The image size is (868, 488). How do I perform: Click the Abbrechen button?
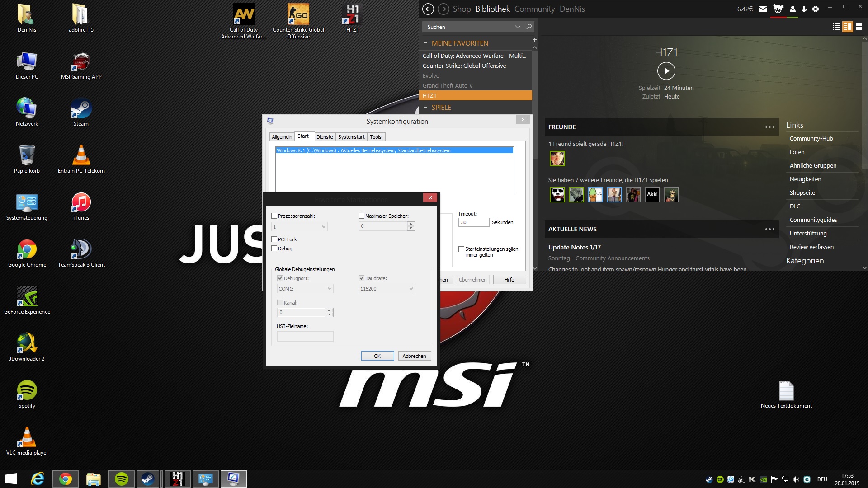coord(414,356)
